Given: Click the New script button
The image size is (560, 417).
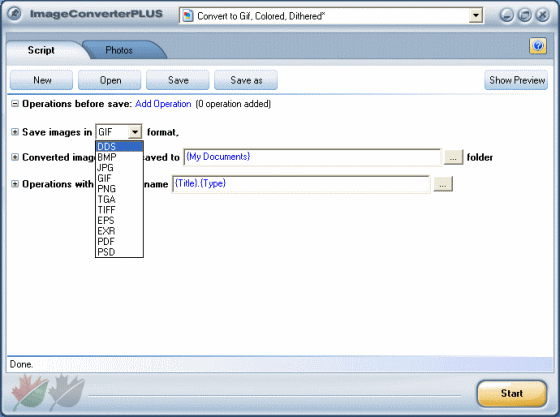Looking at the screenshot, I should tap(41, 80).
